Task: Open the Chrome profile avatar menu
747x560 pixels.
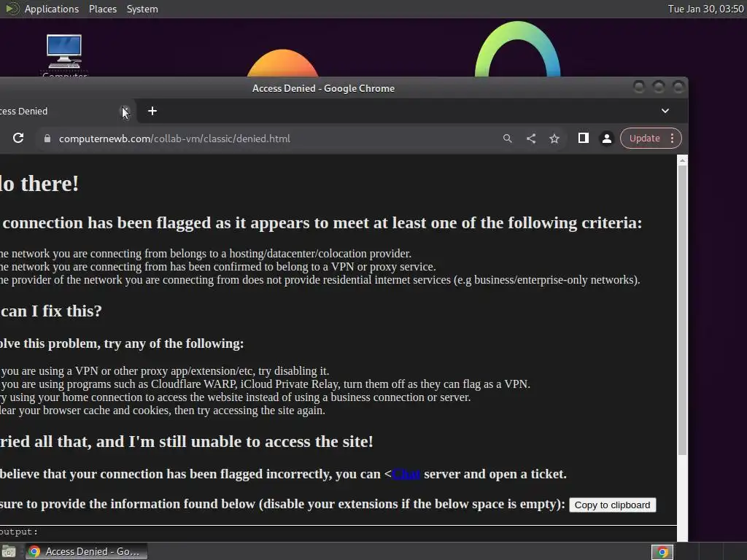Action: (x=606, y=139)
